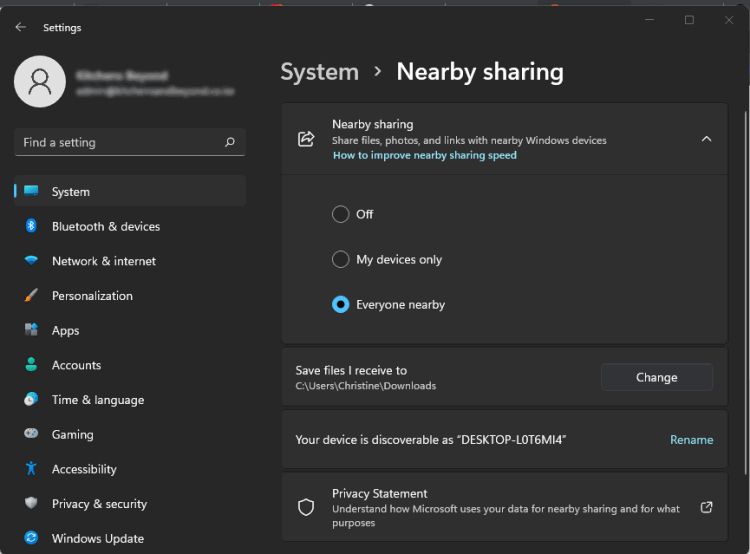The width and height of the screenshot is (750, 554).
Task: Click the Windows Update sync icon
Action: (31, 538)
